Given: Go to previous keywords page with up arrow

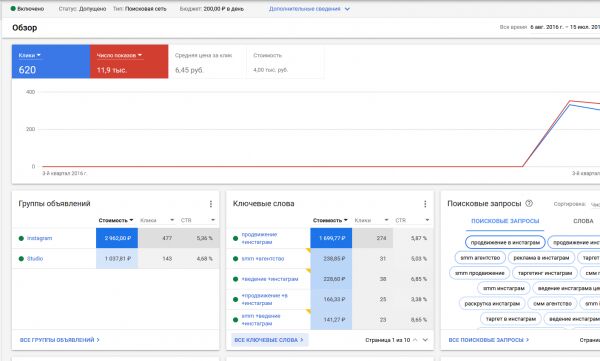Looking at the screenshot, I should pyautogui.click(x=415, y=340).
